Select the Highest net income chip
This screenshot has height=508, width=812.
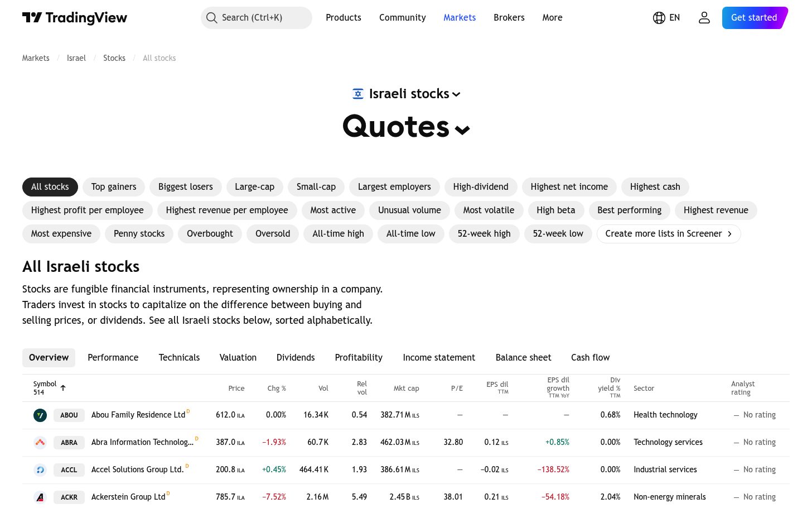coord(569,187)
